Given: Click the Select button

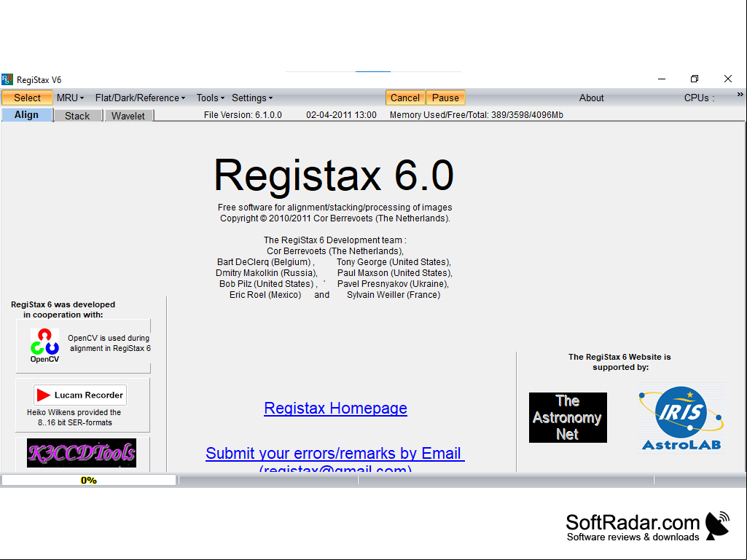Looking at the screenshot, I should 27,98.
